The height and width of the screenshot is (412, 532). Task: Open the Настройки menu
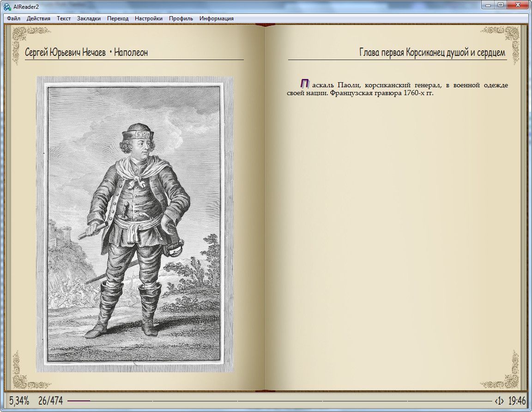(149, 18)
